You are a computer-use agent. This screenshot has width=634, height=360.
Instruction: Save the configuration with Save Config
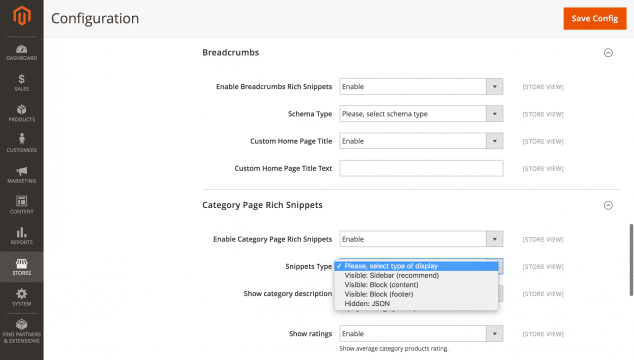click(x=595, y=18)
